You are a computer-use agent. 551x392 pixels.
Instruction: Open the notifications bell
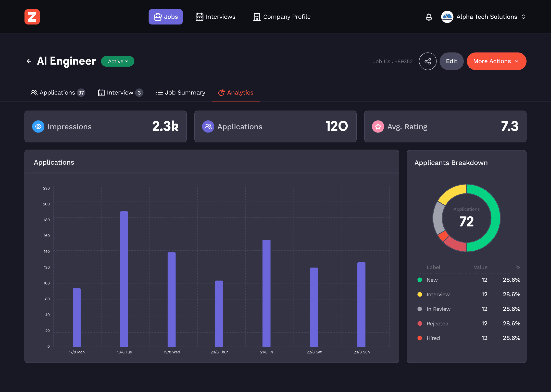pos(429,17)
